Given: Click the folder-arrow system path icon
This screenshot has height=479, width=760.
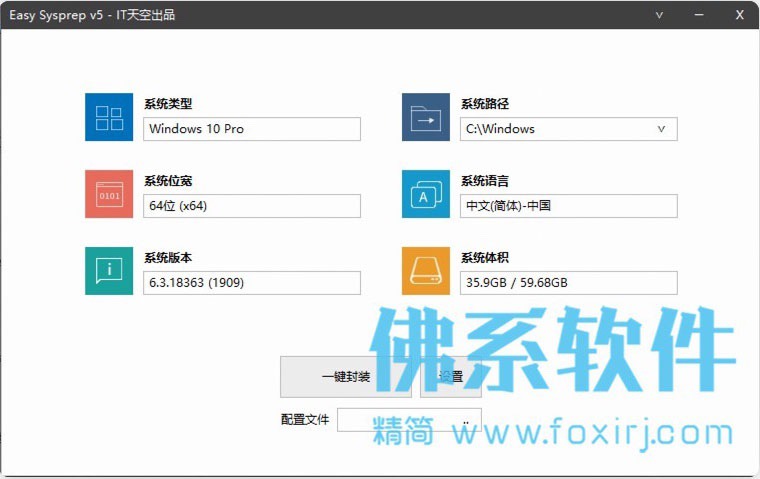Looking at the screenshot, I should coord(426,117).
